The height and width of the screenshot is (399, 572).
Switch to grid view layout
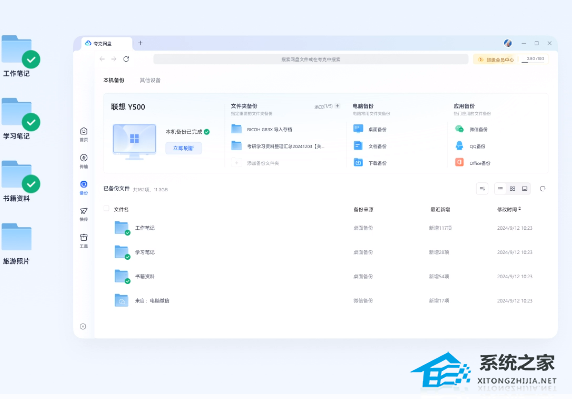[513, 189]
